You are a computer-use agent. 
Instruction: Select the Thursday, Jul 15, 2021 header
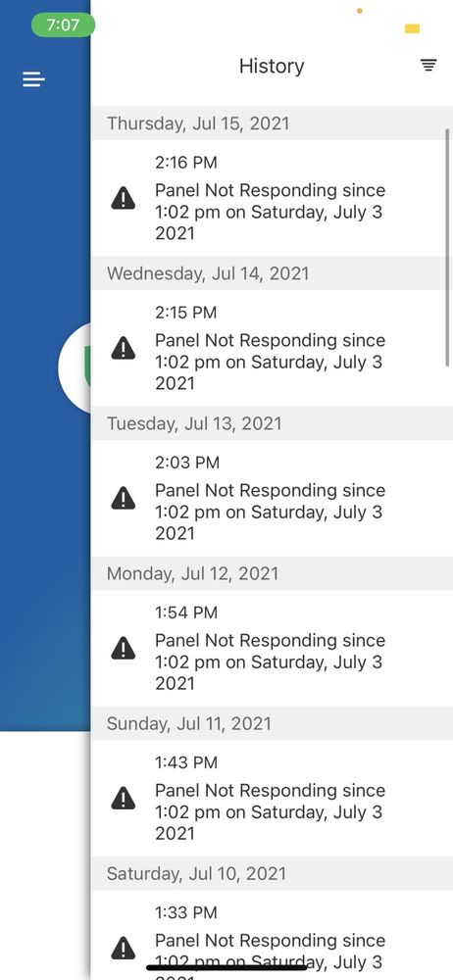click(x=273, y=123)
